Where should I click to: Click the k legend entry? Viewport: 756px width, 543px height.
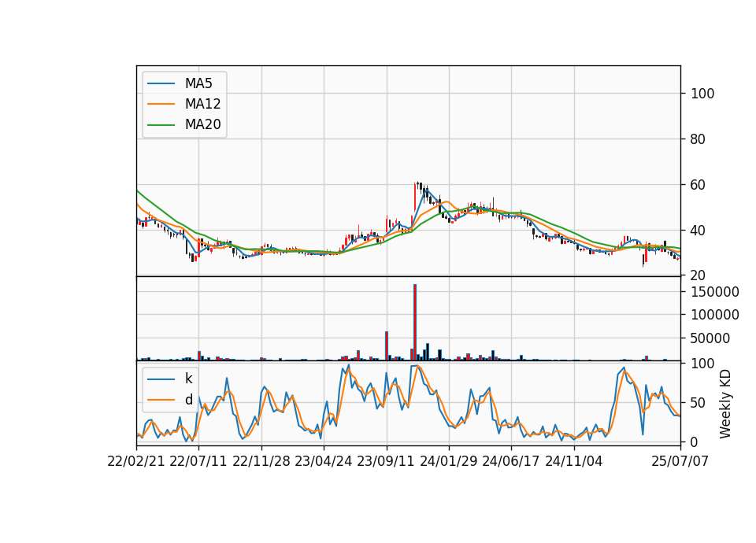coord(188,379)
